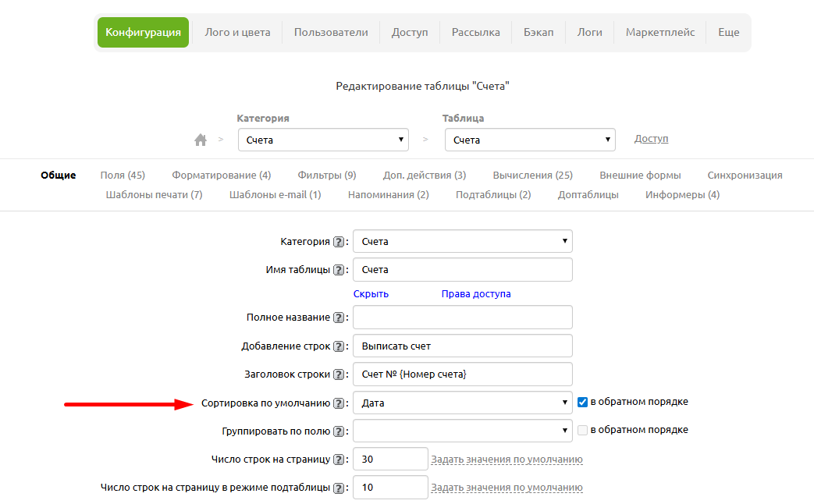This screenshot has width=814, height=504.
Task: Toggle reverse order checkbox for grouping field
Action: point(582,430)
